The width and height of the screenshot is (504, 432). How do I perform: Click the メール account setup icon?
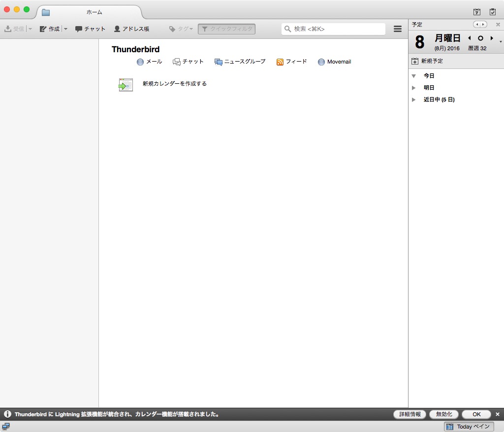[140, 62]
